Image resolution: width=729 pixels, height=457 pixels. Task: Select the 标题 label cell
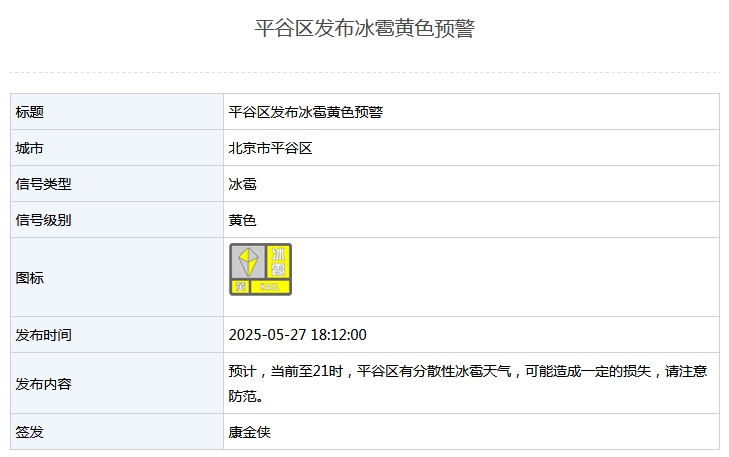pos(117,112)
